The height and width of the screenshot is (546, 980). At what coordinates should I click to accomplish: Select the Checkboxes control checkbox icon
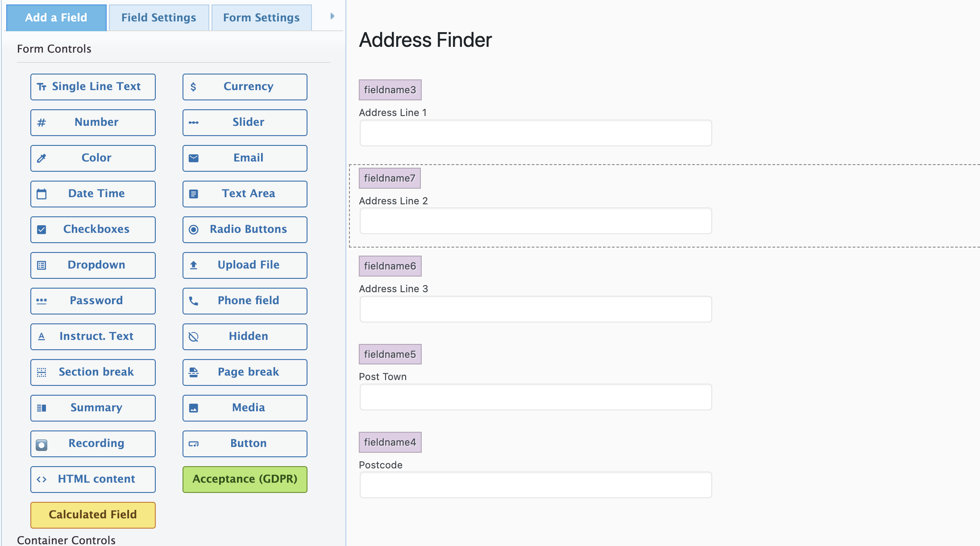click(42, 229)
